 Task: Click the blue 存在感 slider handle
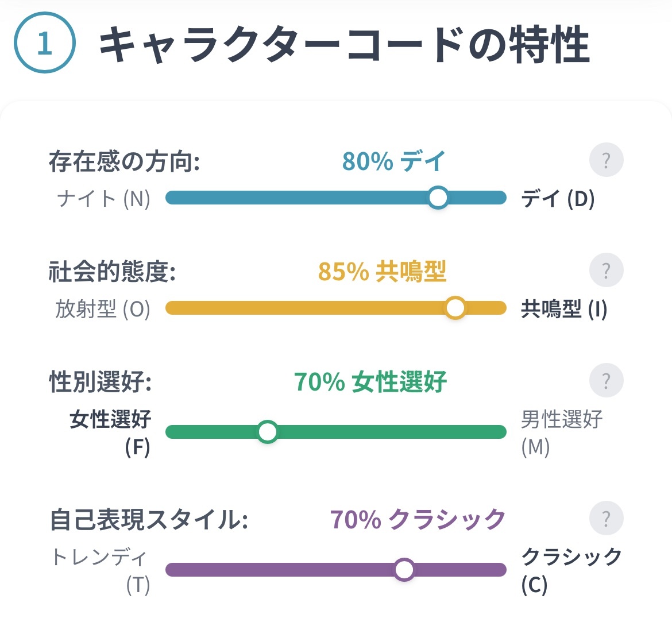point(438,198)
